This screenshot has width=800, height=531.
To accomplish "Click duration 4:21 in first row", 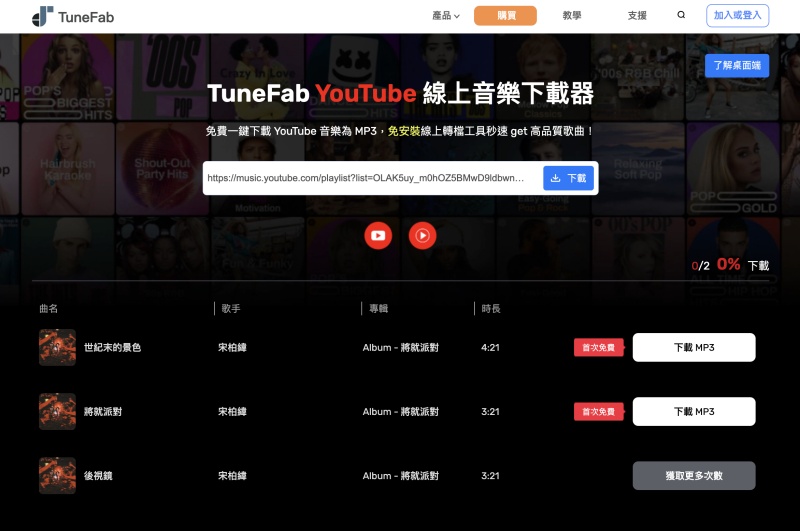I will [490, 347].
